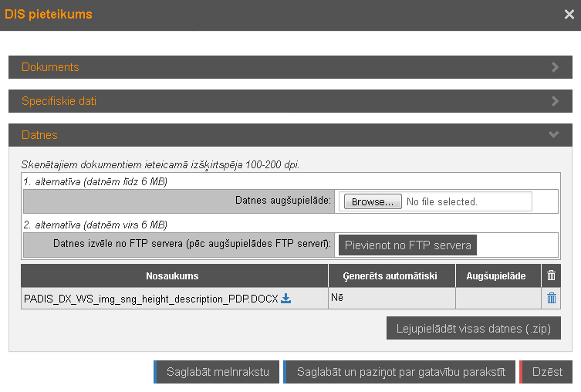
Task: Close the DIS pieteikums dialog
Action: point(569,14)
